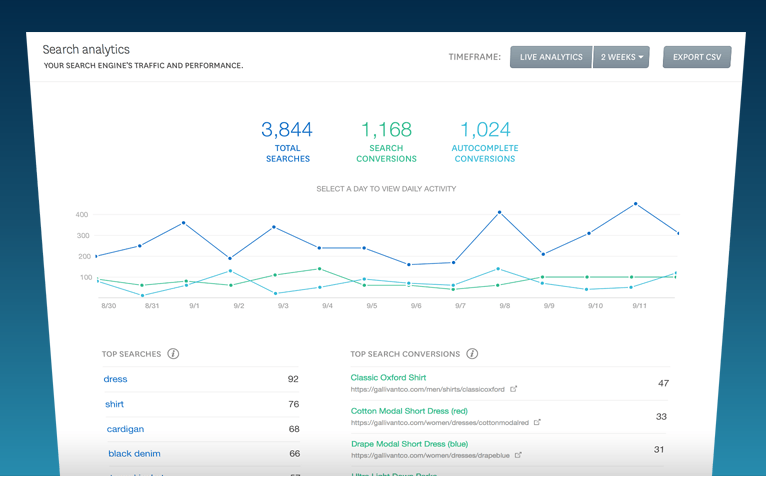The height and width of the screenshot is (504, 766).
Task: Select the 9/3 total searches data point
Action: pos(274,227)
